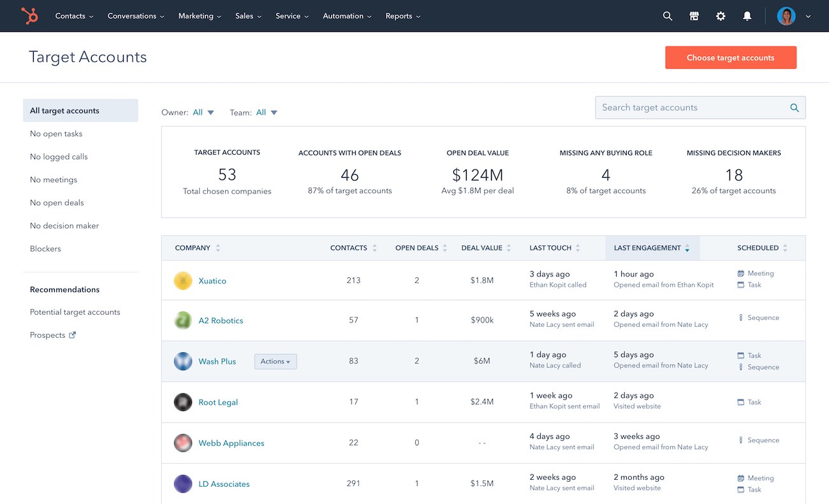Open the Xuatico company record
Viewport: 829px width, 504px height.
click(x=212, y=280)
